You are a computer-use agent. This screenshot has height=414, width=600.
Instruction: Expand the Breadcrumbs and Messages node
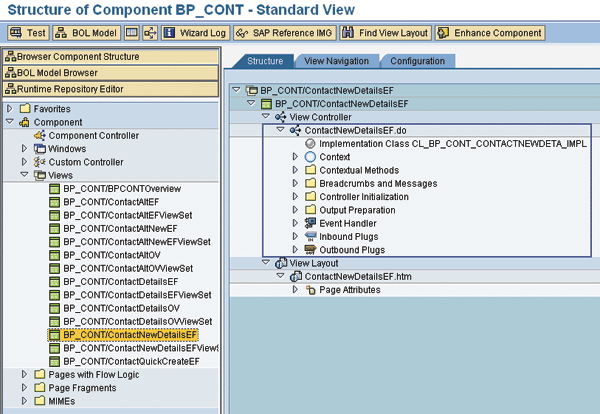pos(295,184)
